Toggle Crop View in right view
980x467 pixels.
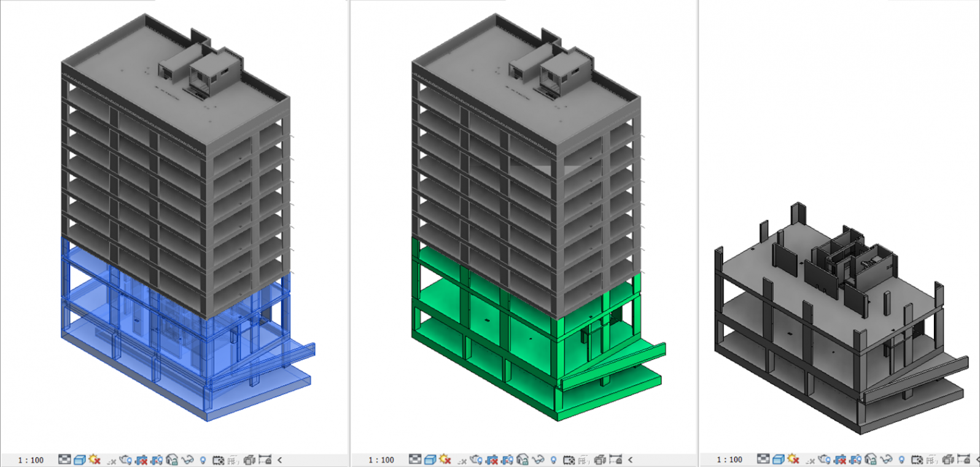tap(840, 460)
